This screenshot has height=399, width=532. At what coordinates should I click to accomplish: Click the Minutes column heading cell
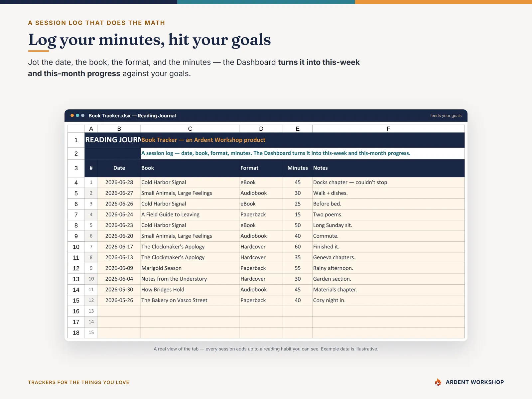click(298, 168)
